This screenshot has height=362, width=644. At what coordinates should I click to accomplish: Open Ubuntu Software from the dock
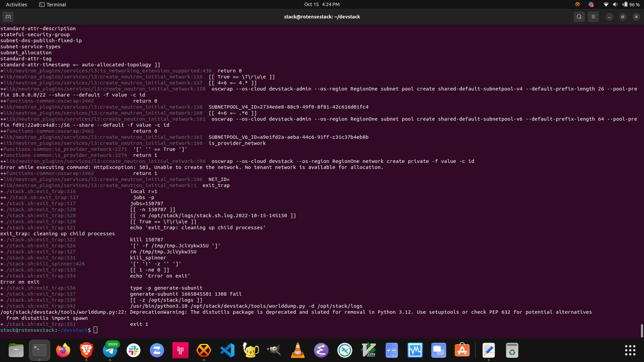pyautogui.click(x=462, y=350)
